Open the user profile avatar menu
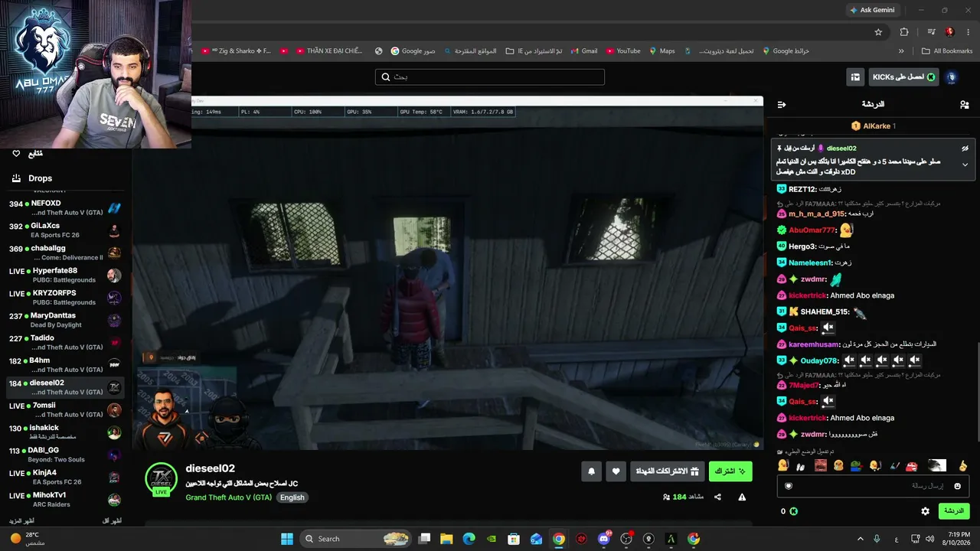 click(x=952, y=77)
